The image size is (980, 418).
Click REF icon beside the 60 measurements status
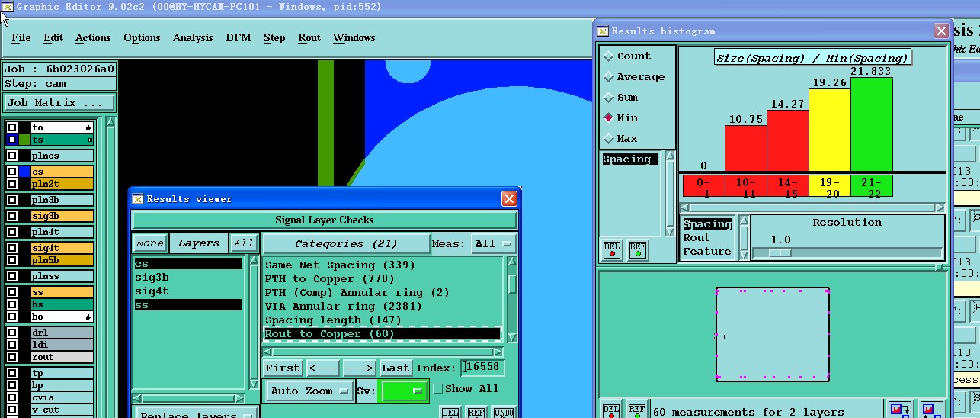tap(637, 410)
